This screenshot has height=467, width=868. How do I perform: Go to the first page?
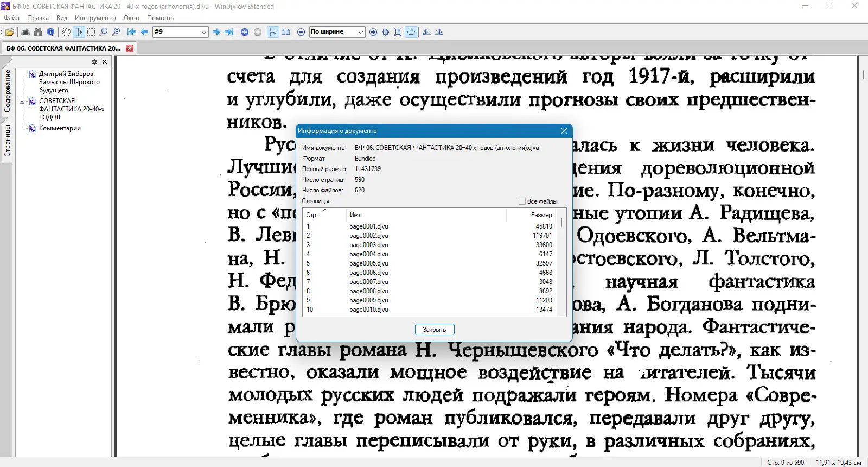tap(131, 32)
